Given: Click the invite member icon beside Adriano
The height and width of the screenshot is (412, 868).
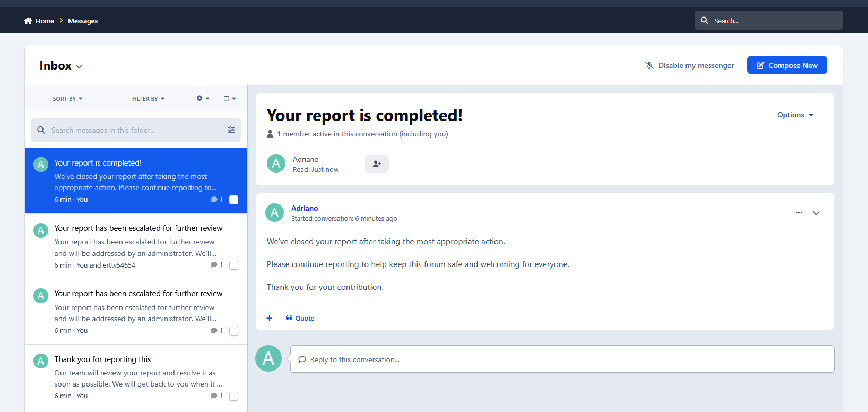Looking at the screenshot, I should pos(377,164).
